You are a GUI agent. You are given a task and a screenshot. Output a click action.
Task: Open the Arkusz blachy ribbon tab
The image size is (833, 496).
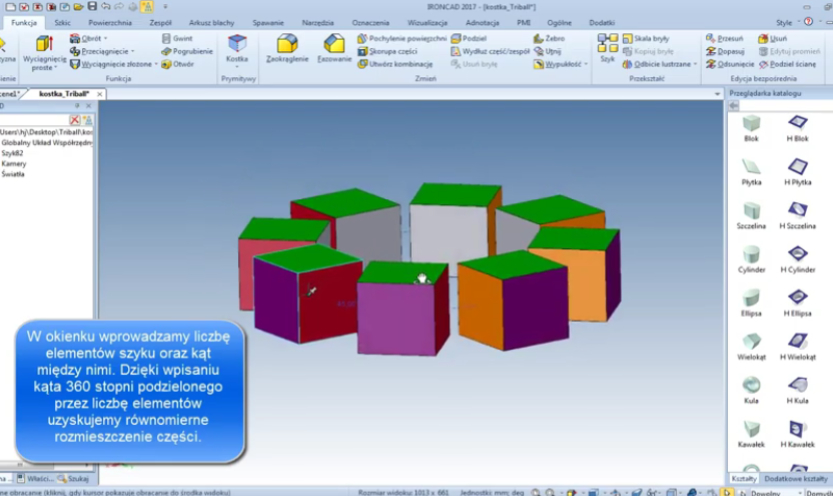click(x=210, y=21)
